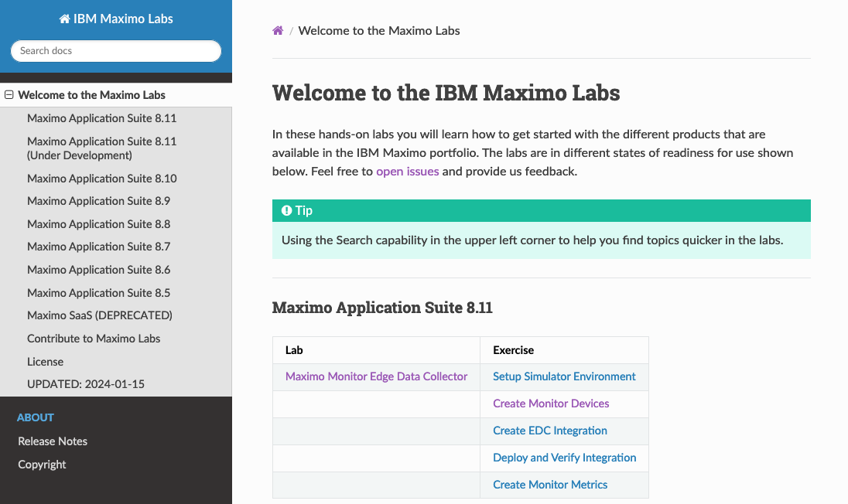Open Create Monitor Metrics exercise
Screen dimensions: 848x504
(x=550, y=485)
